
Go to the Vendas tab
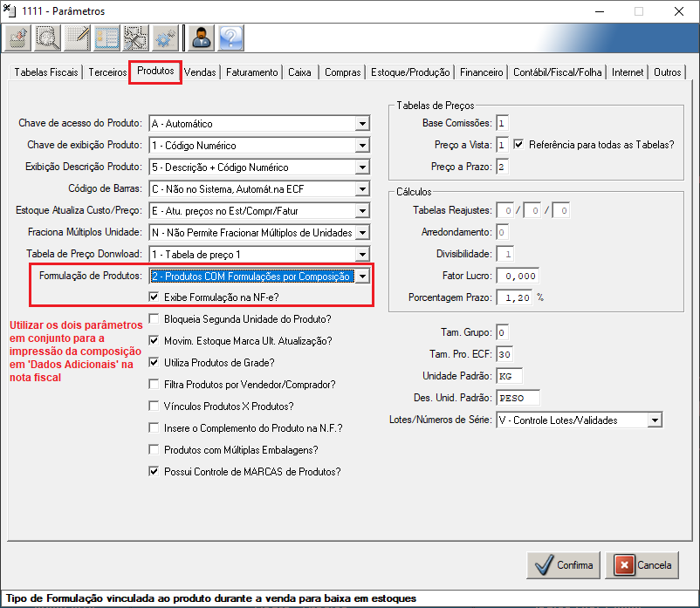tap(200, 72)
